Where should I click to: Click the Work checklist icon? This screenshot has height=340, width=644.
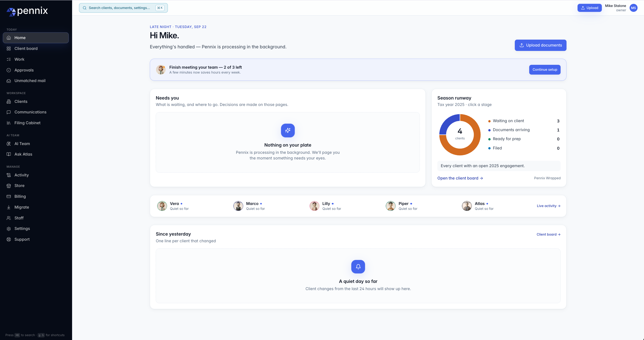click(x=9, y=59)
